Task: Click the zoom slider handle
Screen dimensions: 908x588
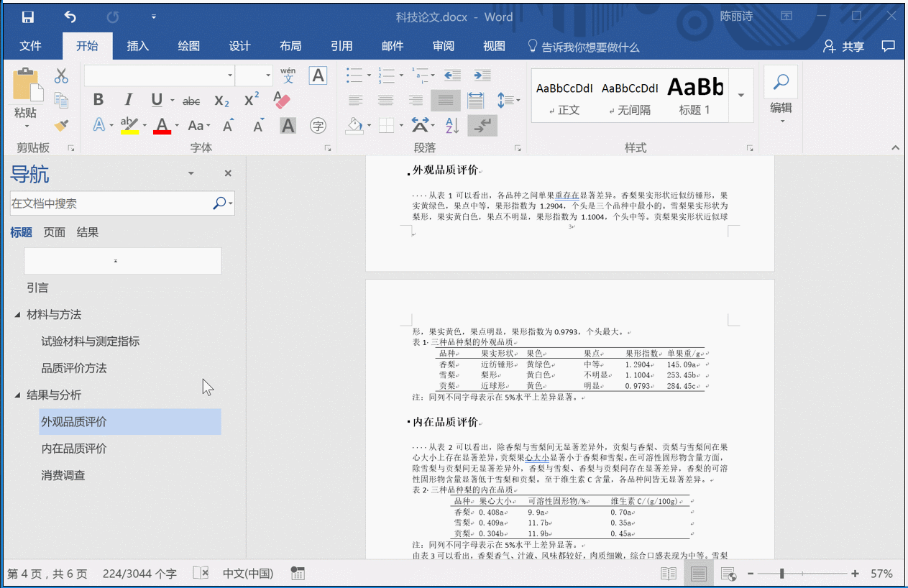Action: click(781, 574)
